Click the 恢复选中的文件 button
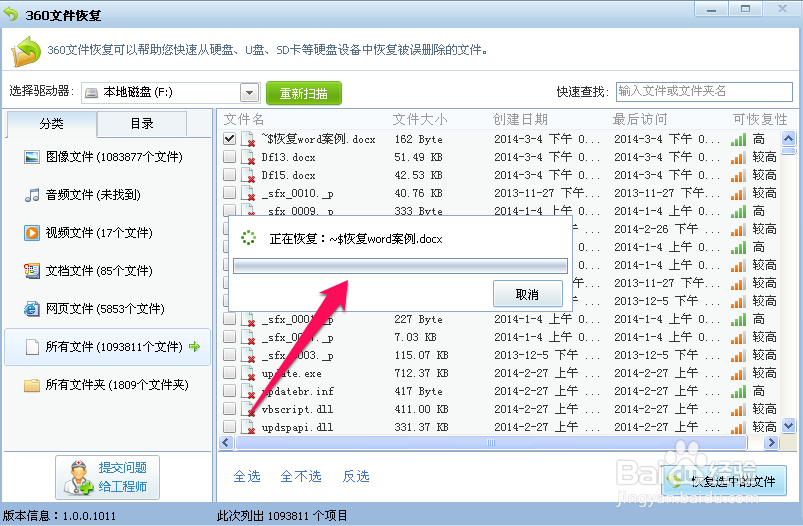The image size is (803, 526). (724, 481)
